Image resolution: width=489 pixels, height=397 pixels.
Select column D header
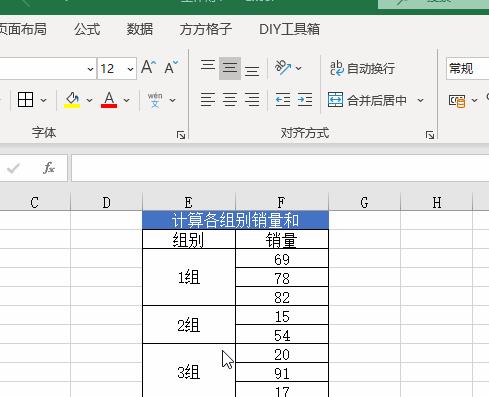[x=106, y=202]
